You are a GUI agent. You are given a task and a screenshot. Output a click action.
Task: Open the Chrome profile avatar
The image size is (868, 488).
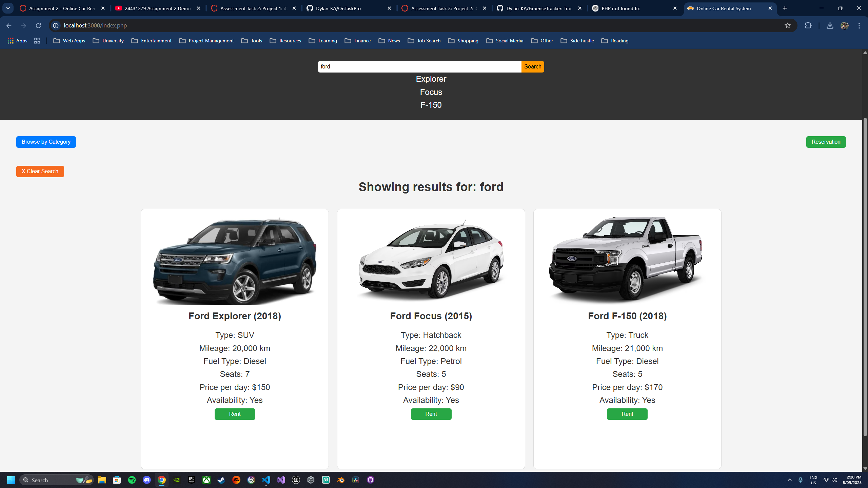point(845,25)
